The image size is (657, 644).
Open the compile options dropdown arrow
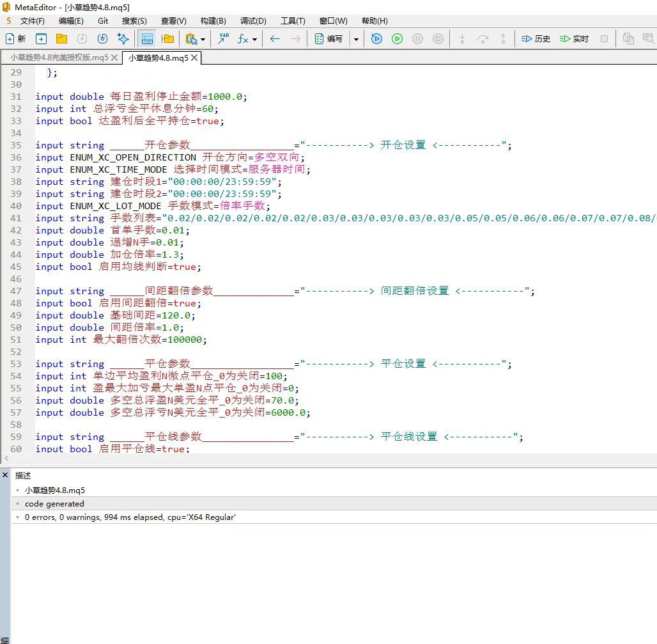[x=356, y=40]
